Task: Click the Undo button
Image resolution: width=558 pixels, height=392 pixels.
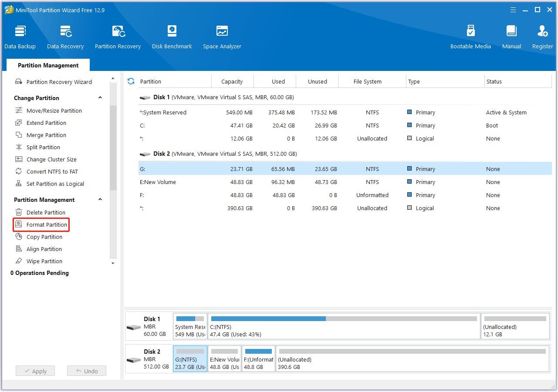Action: point(87,371)
